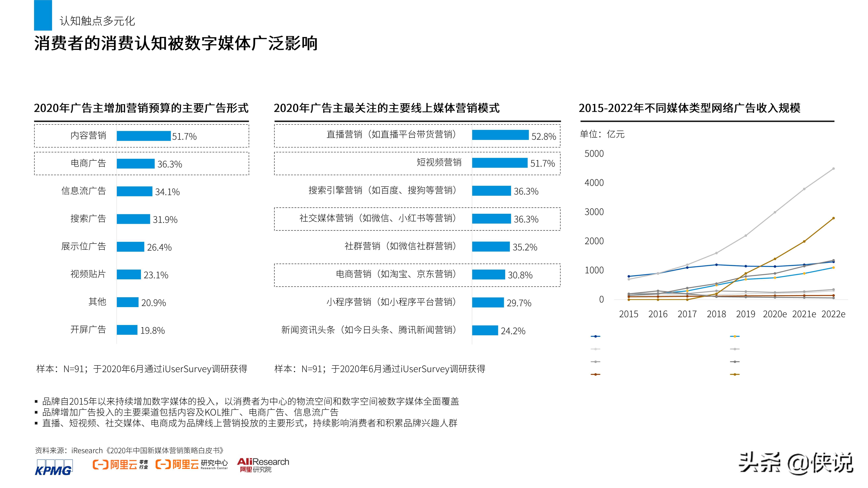Click the KPMG logo
Screen dimensions: 868x488
tap(54, 467)
